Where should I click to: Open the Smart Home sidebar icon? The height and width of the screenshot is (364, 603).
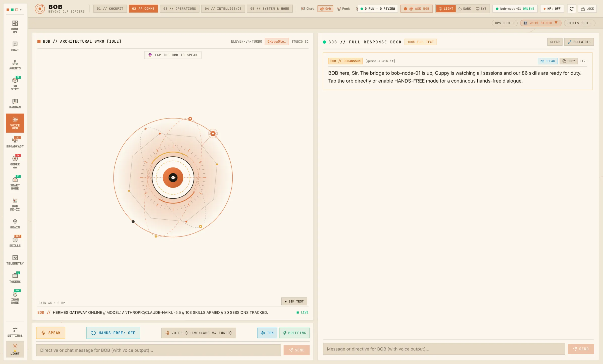tap(15, 183)
